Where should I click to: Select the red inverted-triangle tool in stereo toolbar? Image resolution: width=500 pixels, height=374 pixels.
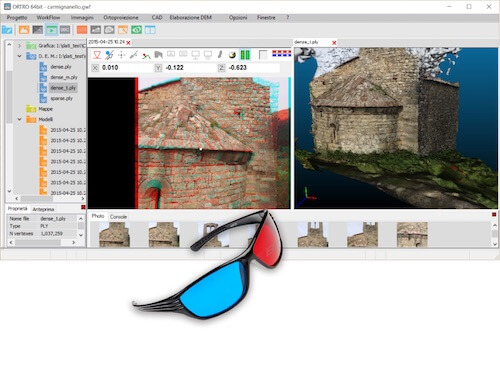click(97, 55)
